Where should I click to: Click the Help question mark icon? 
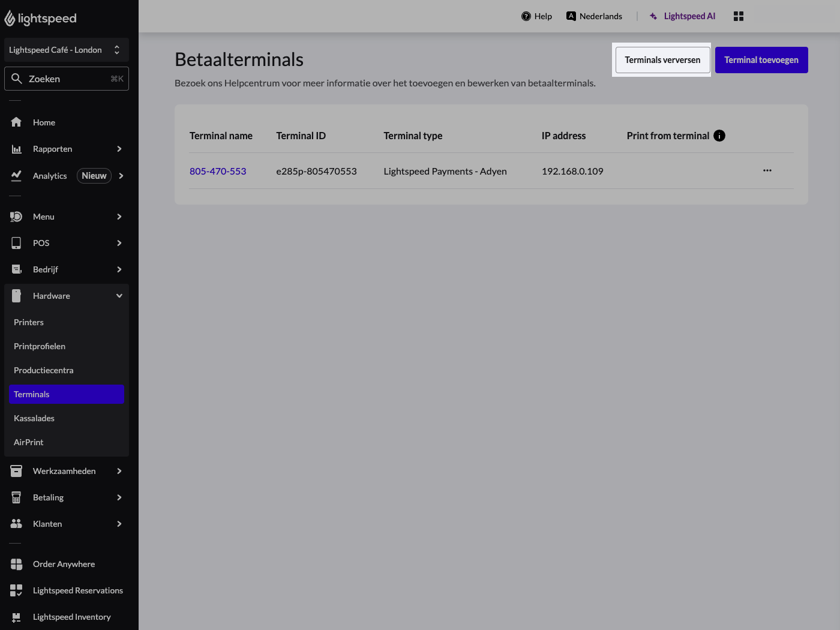(526, 16)
